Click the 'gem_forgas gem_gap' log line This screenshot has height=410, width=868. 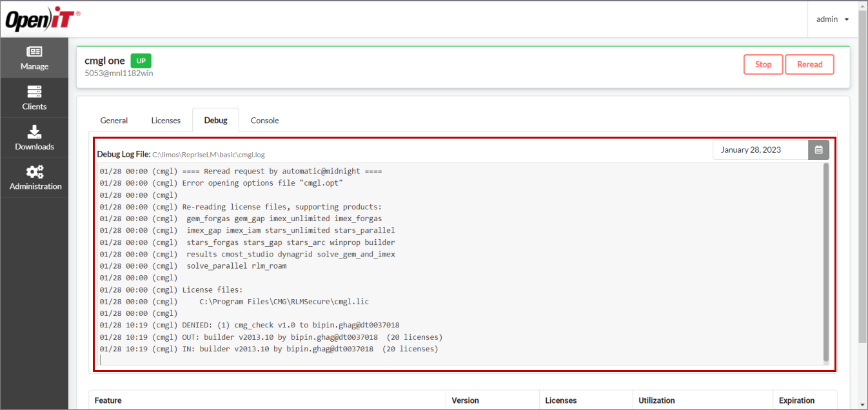241,219
